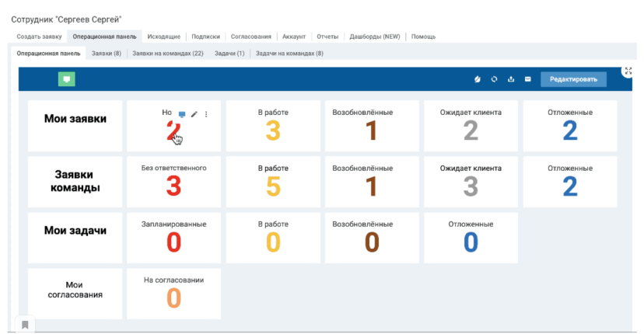Image resolution: width=644 pixels, height=334 pixels.
Task: Open the three-dot menu on the hovered widget
Action: point(206,114)
